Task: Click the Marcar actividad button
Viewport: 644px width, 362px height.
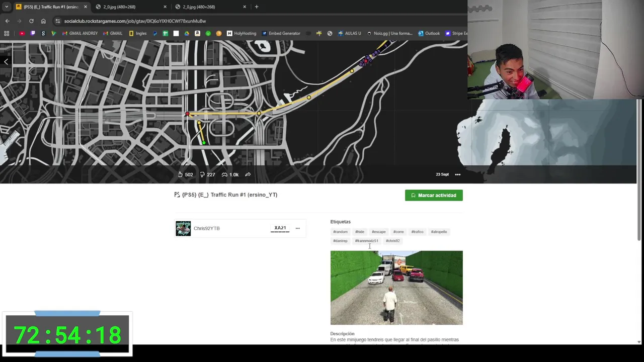Action: pyautogui.click(x=434, y=195)
